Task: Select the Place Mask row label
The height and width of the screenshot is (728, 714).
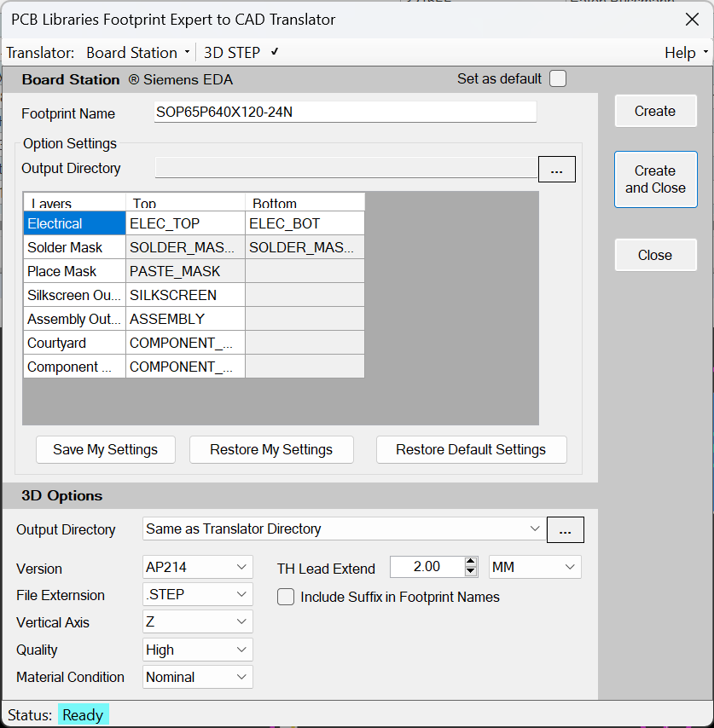Action: (x=74, y=271)
